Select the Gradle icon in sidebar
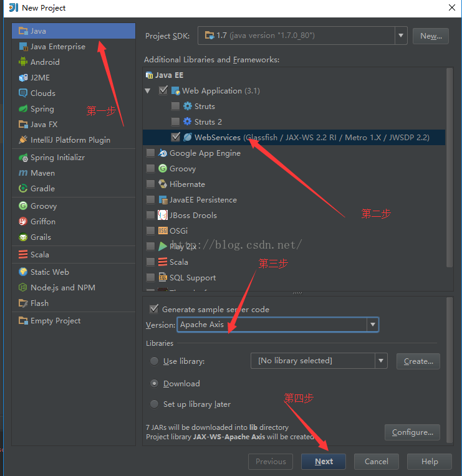The image size is (462, 476). coord(23,188)
